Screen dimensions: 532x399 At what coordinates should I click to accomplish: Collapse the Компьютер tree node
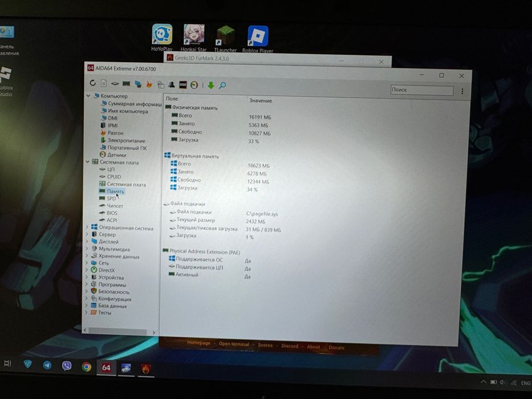(88, 96)
